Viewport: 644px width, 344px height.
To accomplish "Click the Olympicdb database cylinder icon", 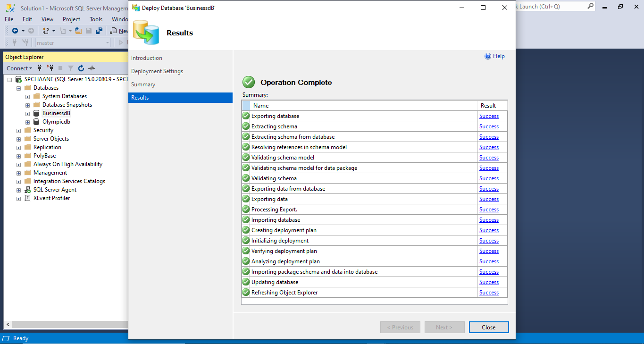I will tap(37, 122).
